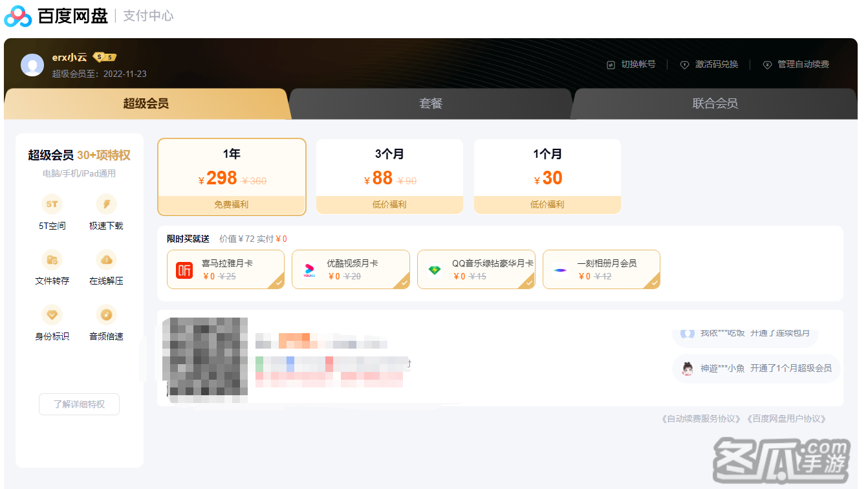Click the crossed-out ¥90 original price
The height and width of the screenshot is (489, 868).
click(407, 181)
